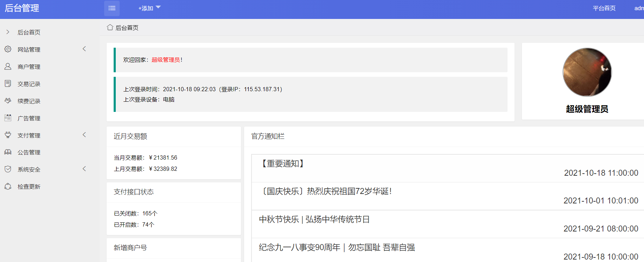644x262 pixels.
Task: Go to 平台首页 link in header
Action: coord(604,8)
